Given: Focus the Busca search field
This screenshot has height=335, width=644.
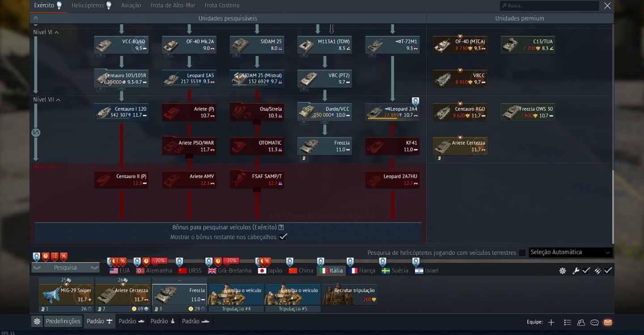Looking at the screenshot, I should pyautogui.click(x=549, y=6).
